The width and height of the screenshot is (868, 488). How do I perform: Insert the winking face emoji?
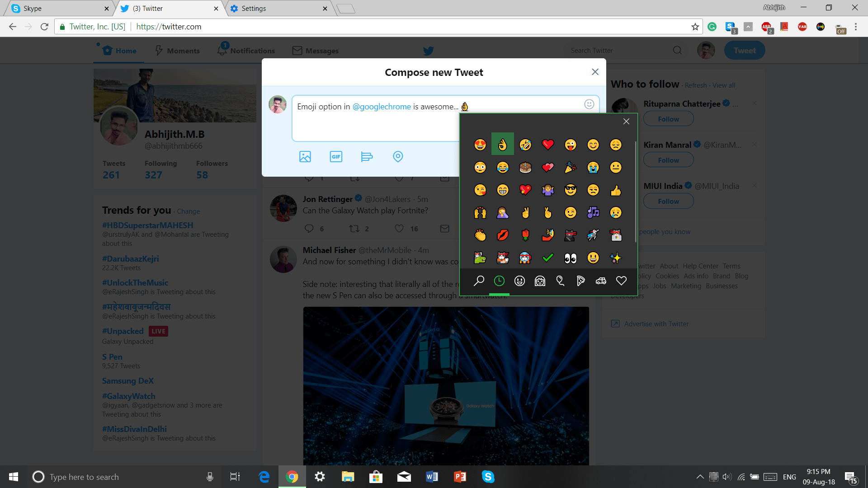tap(571, 212)
